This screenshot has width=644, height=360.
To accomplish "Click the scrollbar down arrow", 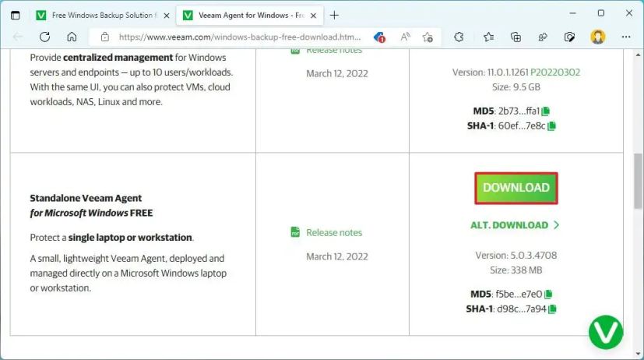I will (x=638, y=354).
